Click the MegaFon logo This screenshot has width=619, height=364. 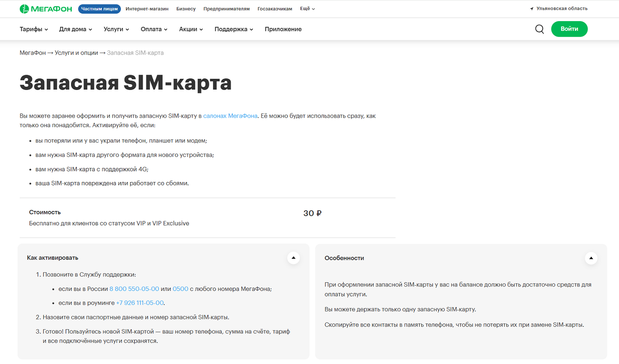(x=46, y=9)
